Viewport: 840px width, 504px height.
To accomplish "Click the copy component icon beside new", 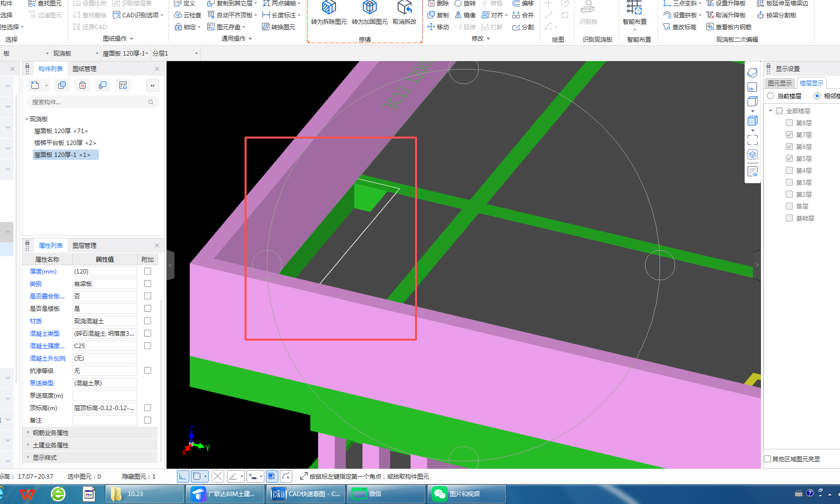I will click(62, 85).
